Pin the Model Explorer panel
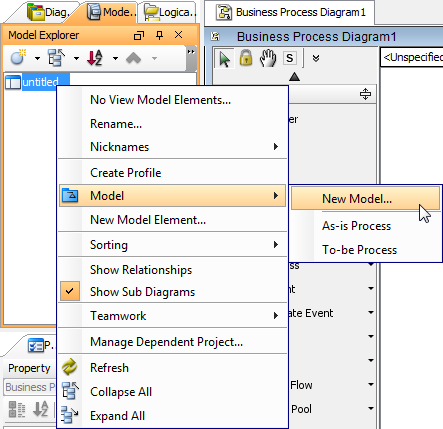Screen dimensions: 443x429 coord(160,35)
